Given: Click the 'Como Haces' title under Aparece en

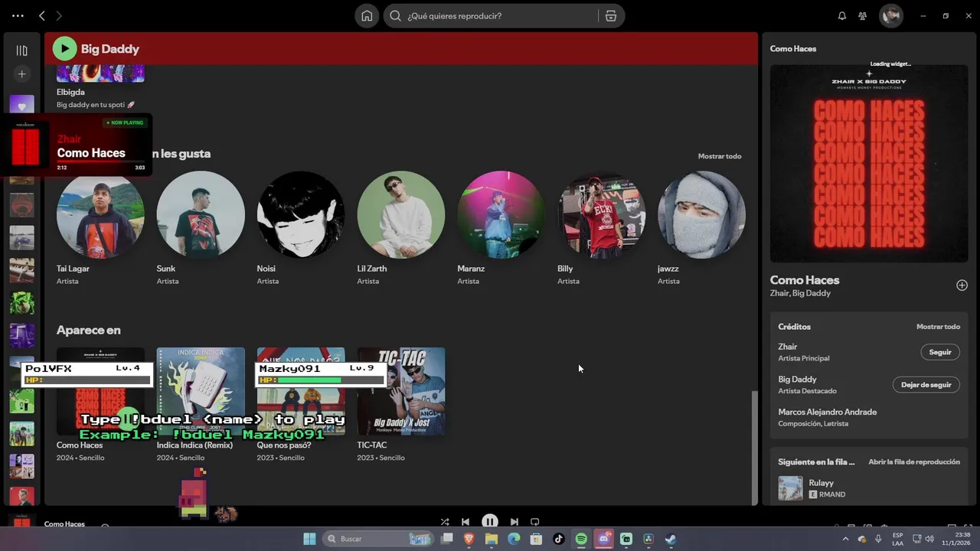Looking at the screenshot, I should tap(80, 445).
